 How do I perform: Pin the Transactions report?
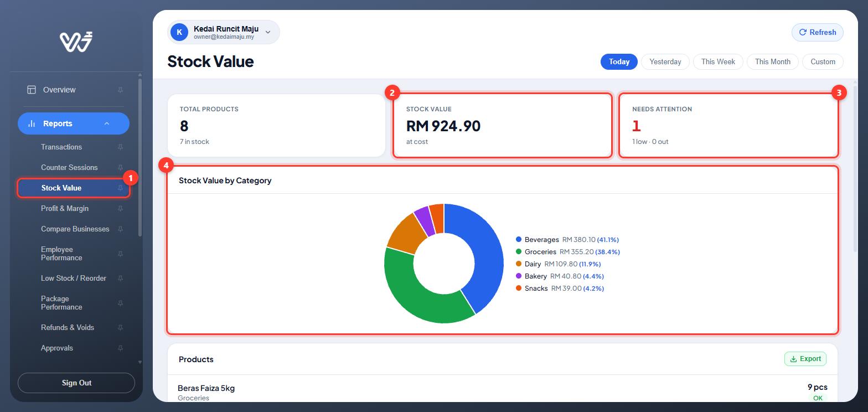click(x=120, y=147)
